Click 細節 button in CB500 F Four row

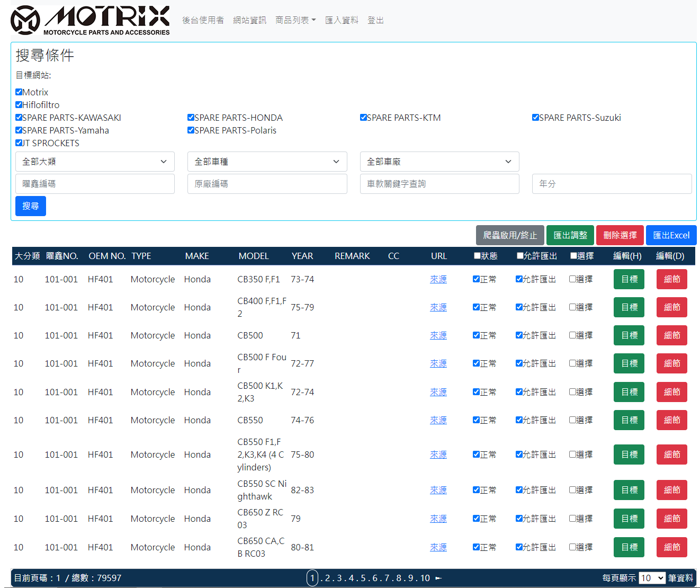coord(672,363)
